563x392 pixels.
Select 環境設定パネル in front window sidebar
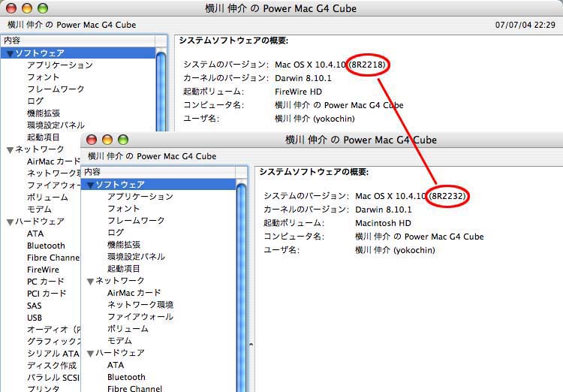136,257
